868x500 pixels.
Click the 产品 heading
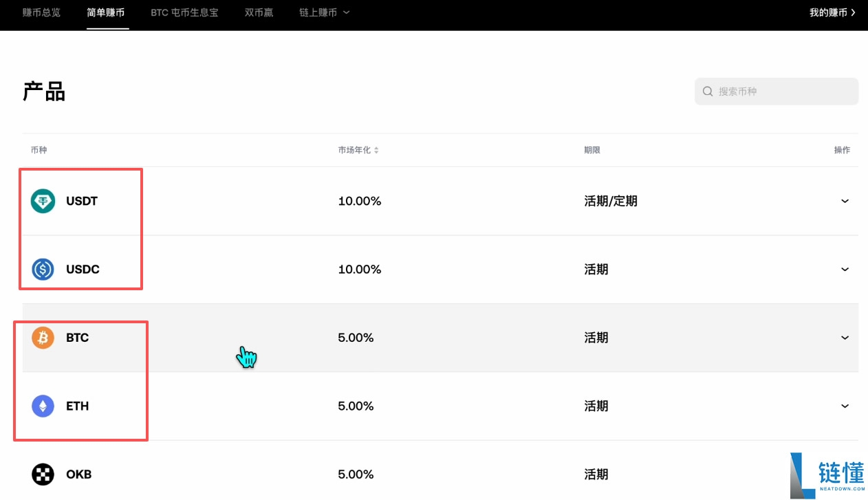[x=44, y=91]
